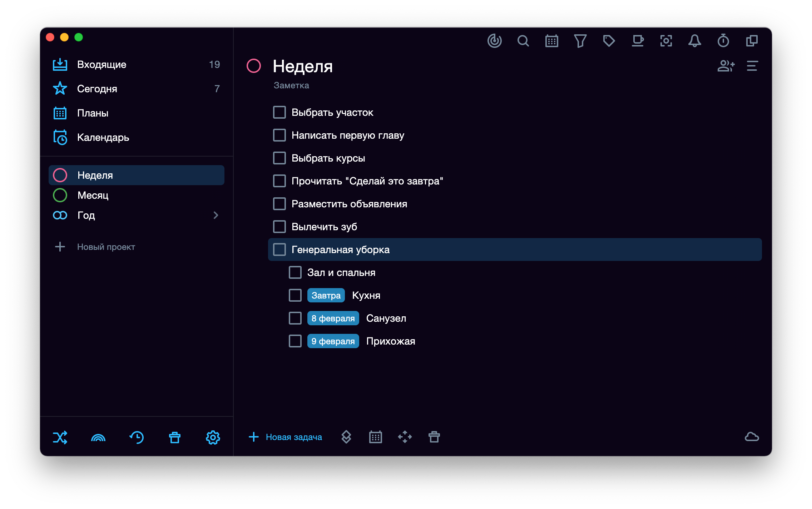Open Сегодня in sidebar
This screenshot has width=812, height=509.
136,89
